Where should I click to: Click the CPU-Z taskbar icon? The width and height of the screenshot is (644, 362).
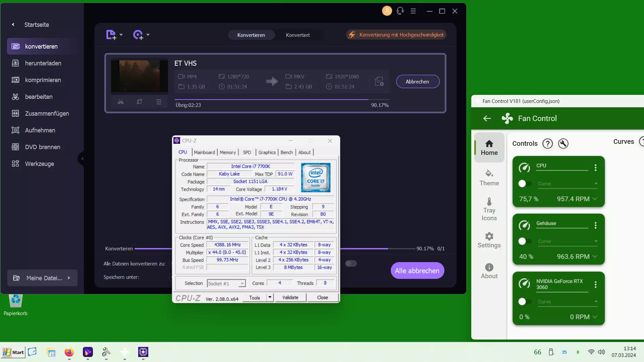[143, 352]
